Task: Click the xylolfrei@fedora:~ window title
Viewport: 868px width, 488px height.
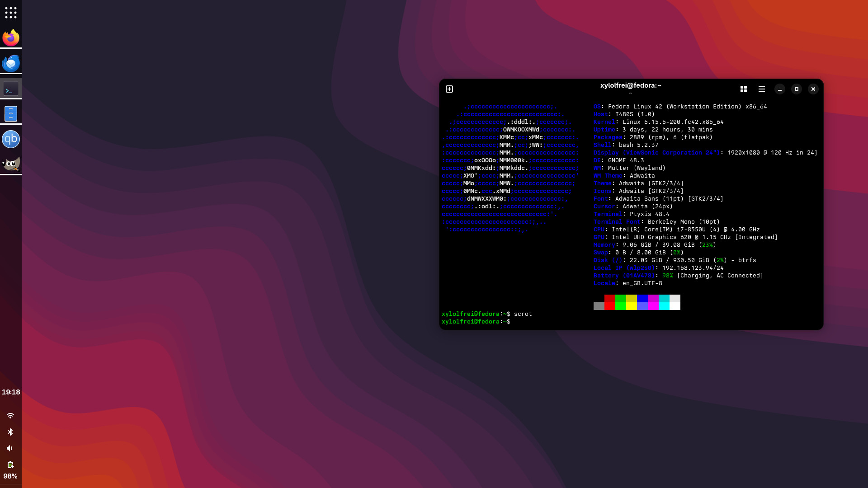Action: pos(631,85)
